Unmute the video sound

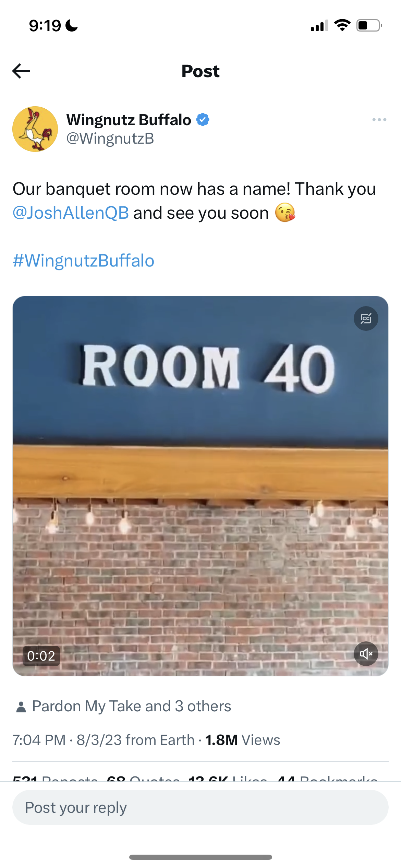click(x=366, y=654)
